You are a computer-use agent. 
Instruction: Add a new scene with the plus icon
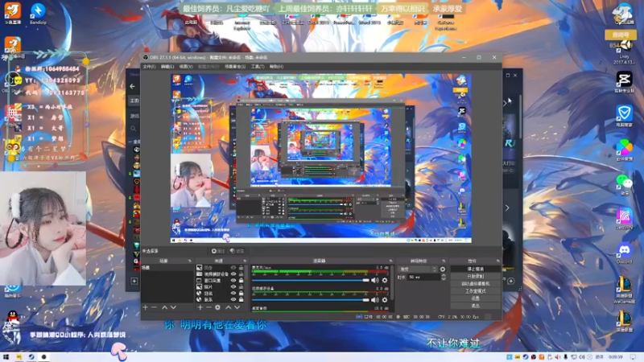[x=145, y=307]
